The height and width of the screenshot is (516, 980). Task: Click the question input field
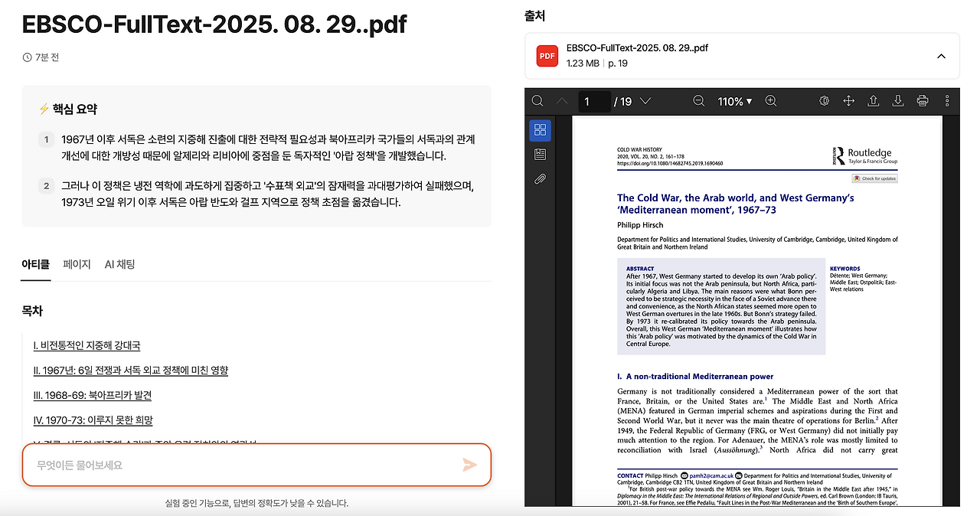[x=230, y=465]
